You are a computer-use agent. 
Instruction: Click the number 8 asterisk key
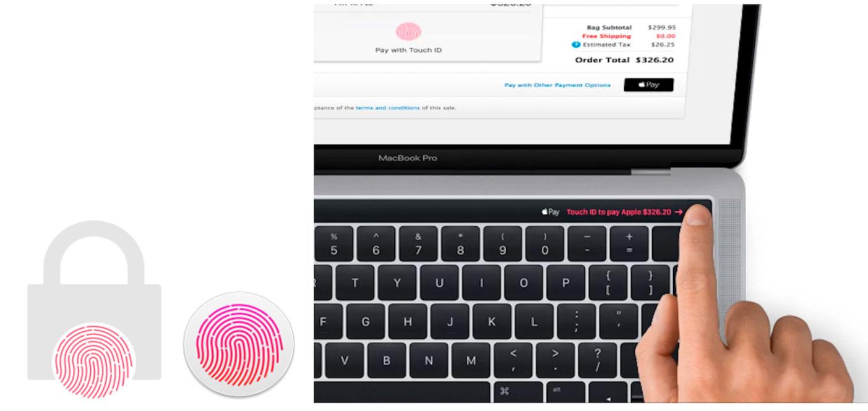point(460,244)
